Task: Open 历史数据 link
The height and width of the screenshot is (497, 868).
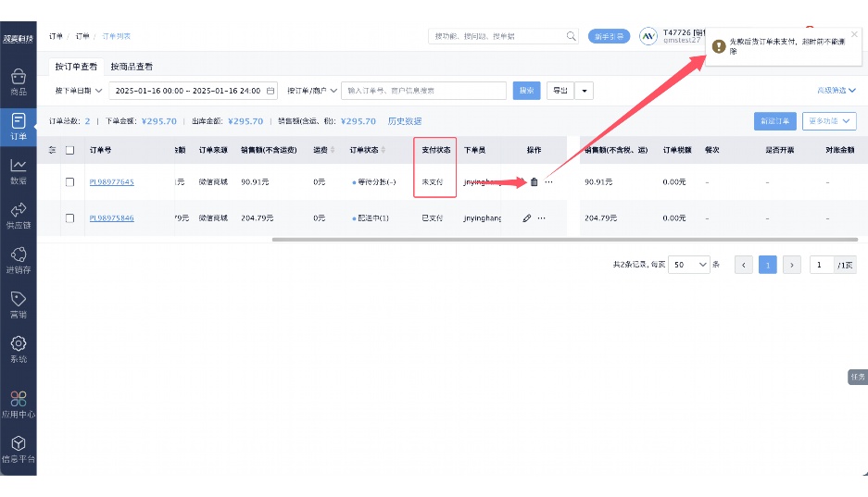Action: [x=405, y=121]
